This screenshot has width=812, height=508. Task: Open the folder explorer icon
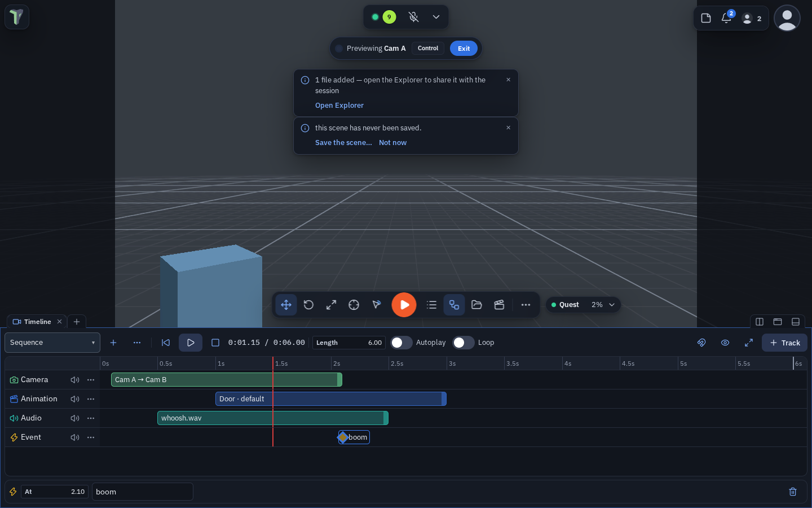pyautogui.click(x=476, y=305)
